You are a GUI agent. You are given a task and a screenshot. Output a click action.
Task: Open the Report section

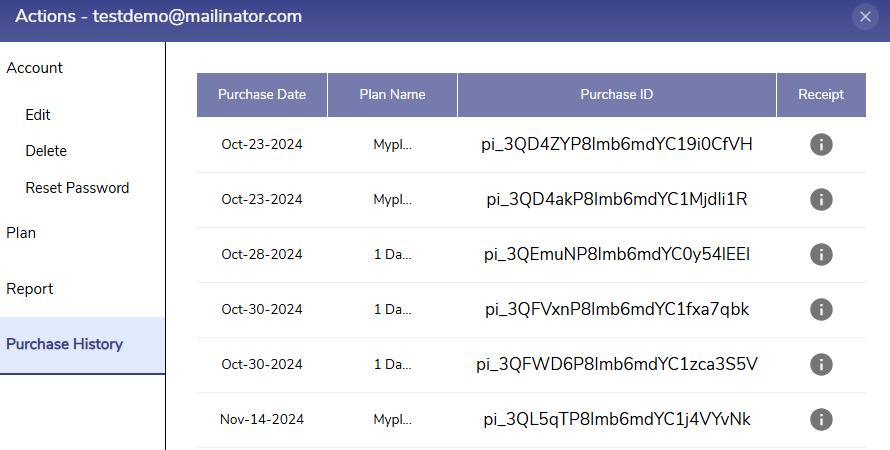point(30,289)
